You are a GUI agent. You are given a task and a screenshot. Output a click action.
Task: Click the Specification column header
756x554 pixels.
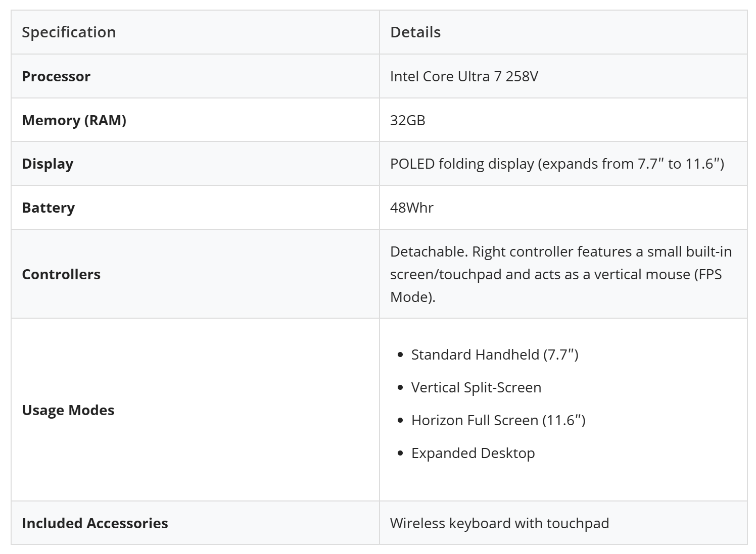(x=69, y=32)
